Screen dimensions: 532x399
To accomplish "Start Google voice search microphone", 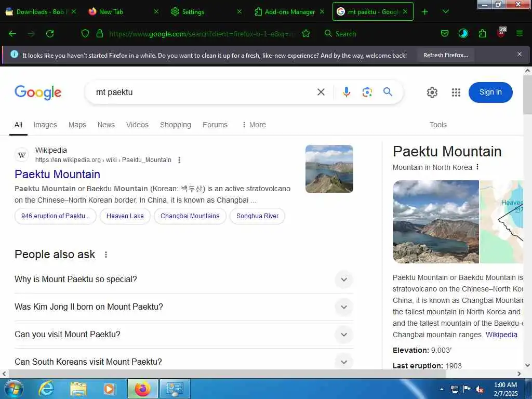I will [x=346, y=92].
